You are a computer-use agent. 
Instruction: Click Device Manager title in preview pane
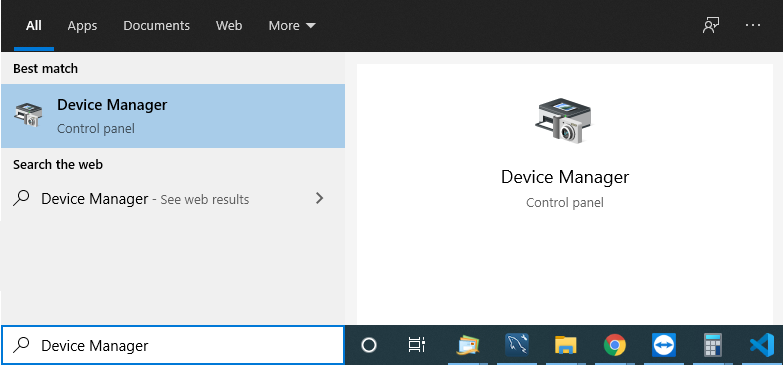pos(565,177)
